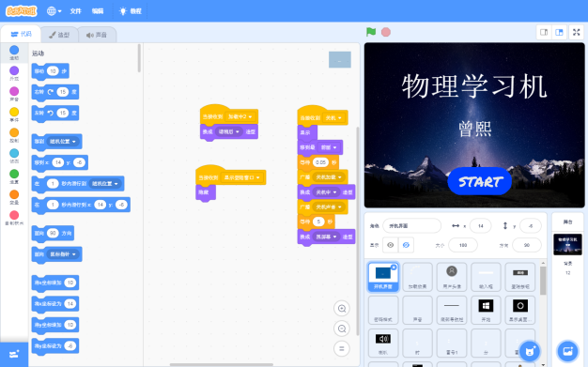Zoom in on the code workspace
Screen dimensions: 588x367
click(342, 309)
